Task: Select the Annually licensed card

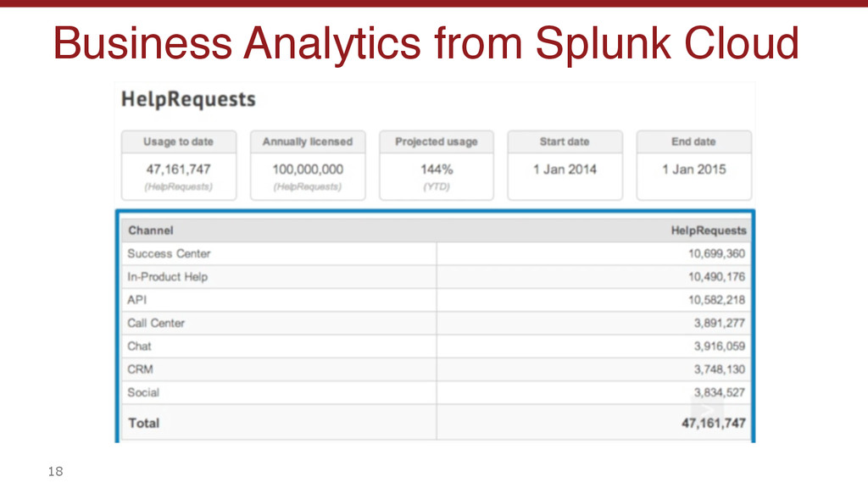Action: (x=308, y=165)
